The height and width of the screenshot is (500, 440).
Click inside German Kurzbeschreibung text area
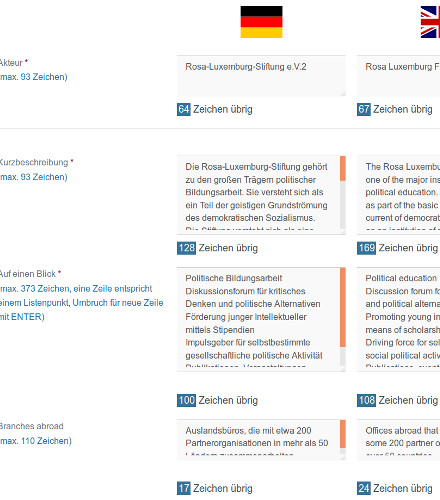pos(258,195)
